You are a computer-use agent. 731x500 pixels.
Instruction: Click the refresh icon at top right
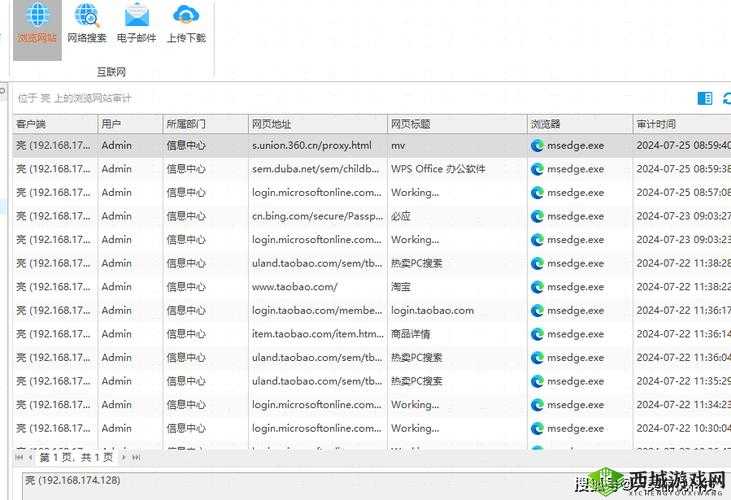point(726,98)
